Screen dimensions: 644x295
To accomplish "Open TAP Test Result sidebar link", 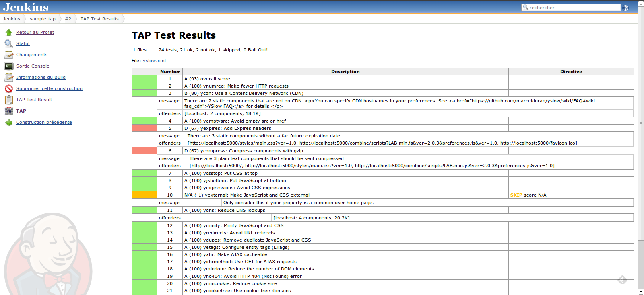I will click(34, 100).
